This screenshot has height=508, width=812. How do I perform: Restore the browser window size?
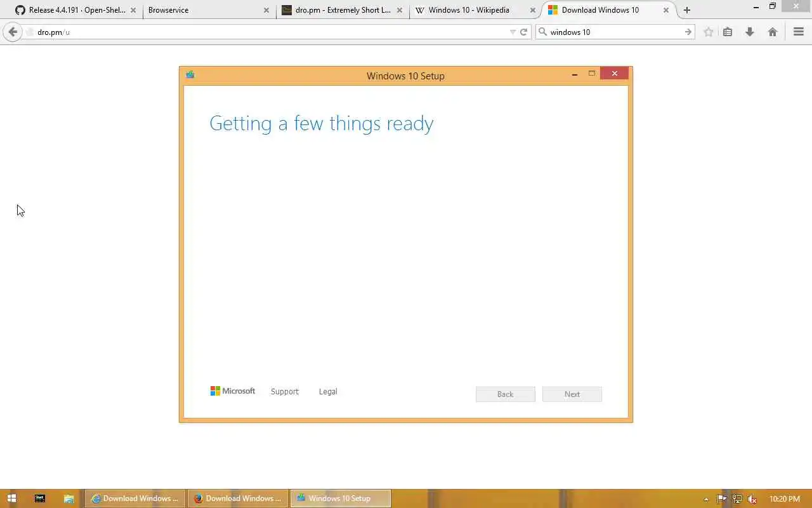tap(773, 6)
